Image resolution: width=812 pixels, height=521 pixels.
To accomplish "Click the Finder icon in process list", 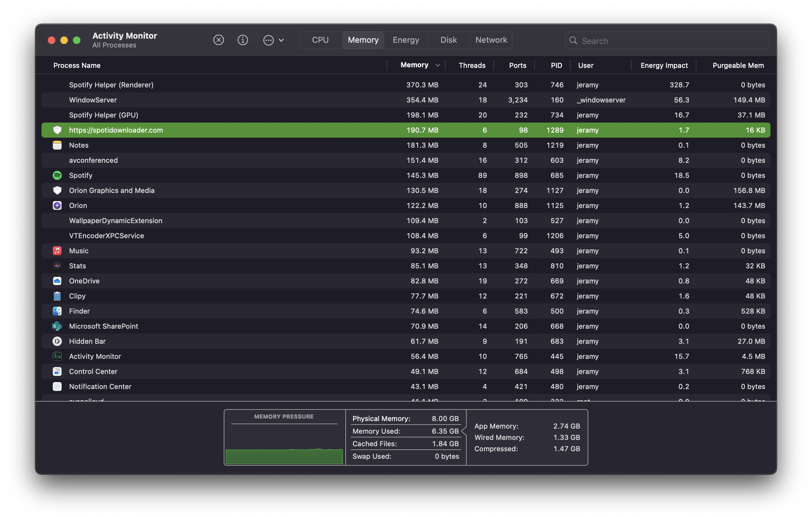I will tap(57, 311).
